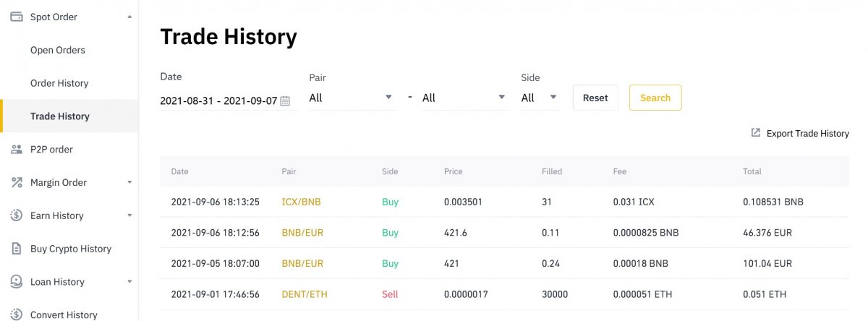This screenshot has width=868, height=321.
Task: Click the Convert History icon
Action: pyautogui.click(x=16, y=314)
